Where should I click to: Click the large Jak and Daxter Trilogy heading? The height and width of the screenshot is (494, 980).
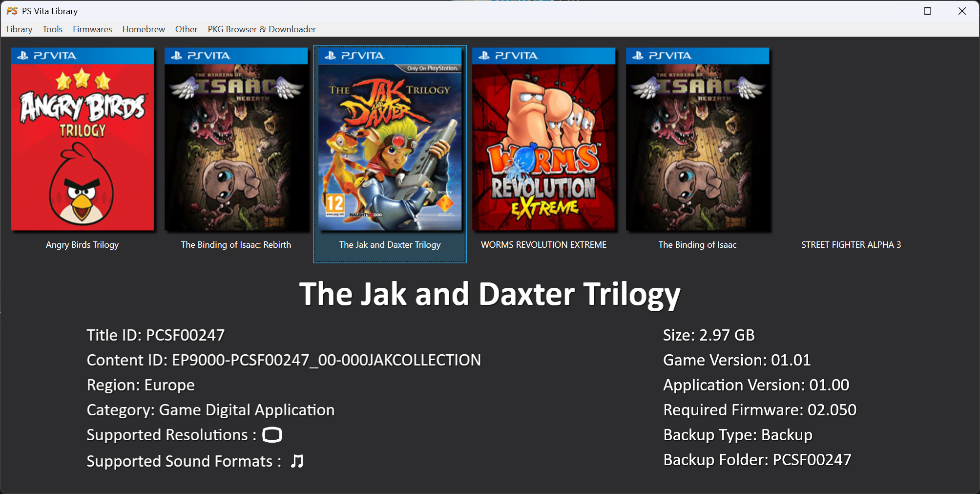coord(490,294)
